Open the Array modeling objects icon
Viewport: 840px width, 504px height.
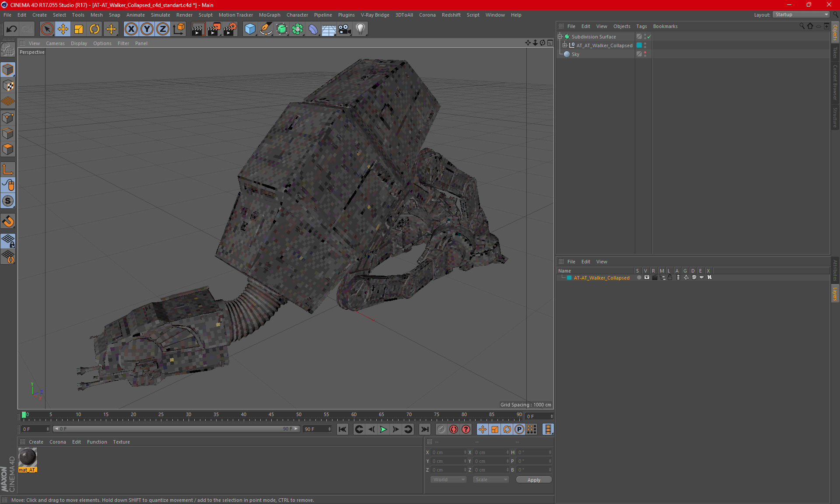coord(297,29)
